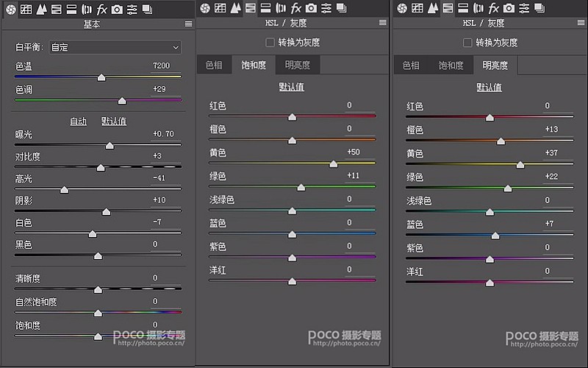Open Effects fx icon in the 基本 panel
This screenshot has width=588, height=368.
[x=101, y=9]
